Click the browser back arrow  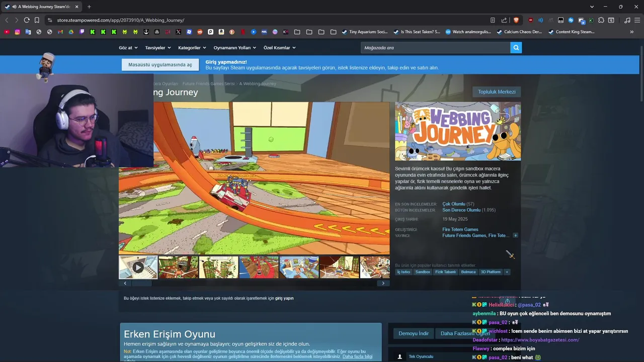click(7, 20)
